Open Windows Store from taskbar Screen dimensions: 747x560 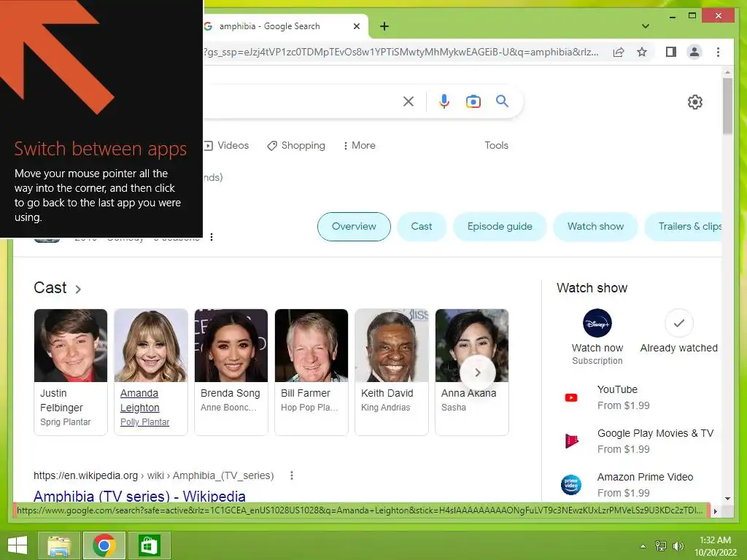pyautogui.click(x=149, y=545)
